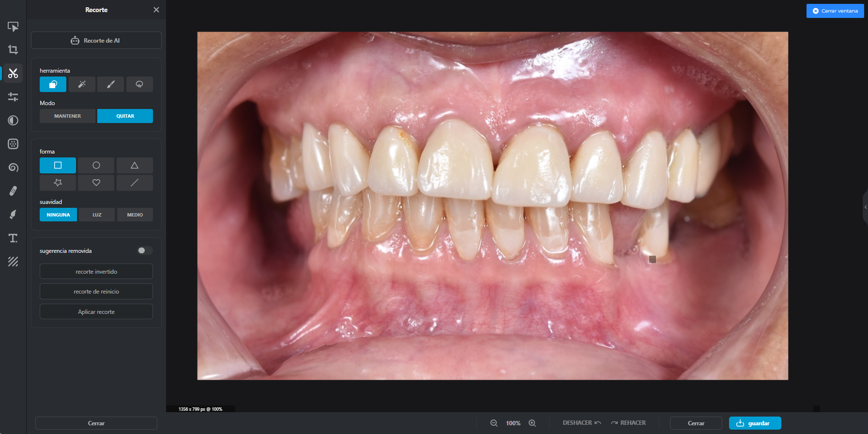Viewport: 868px width, 434px height.
Task: Open the Liquify spiral tool
Action: coord(13,168)
